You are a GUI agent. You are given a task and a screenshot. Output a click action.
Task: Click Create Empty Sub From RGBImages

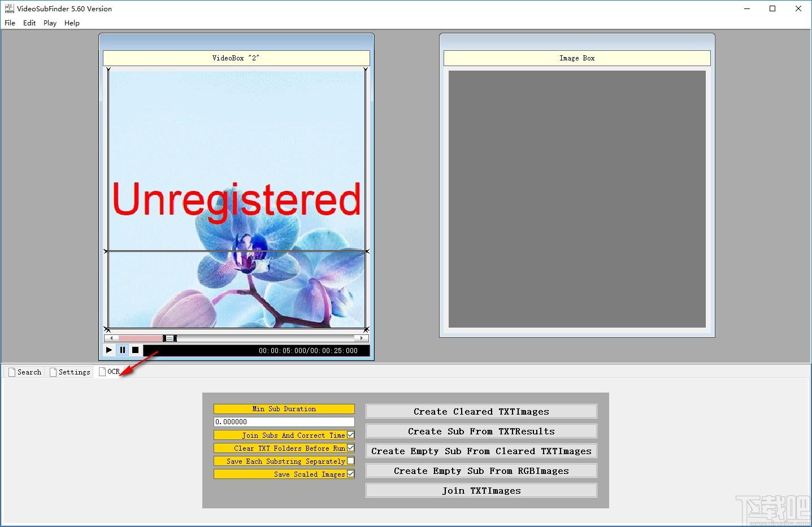(481, 471)
